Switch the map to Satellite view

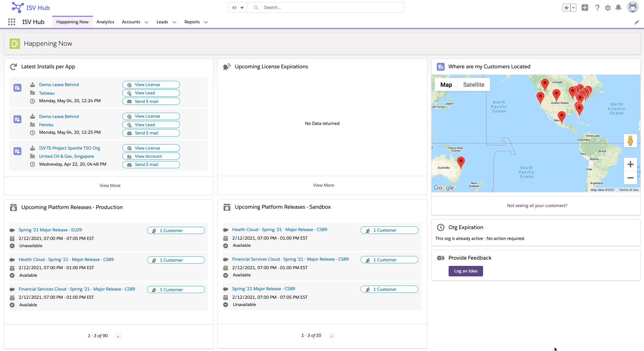click(x=474, y=84)
